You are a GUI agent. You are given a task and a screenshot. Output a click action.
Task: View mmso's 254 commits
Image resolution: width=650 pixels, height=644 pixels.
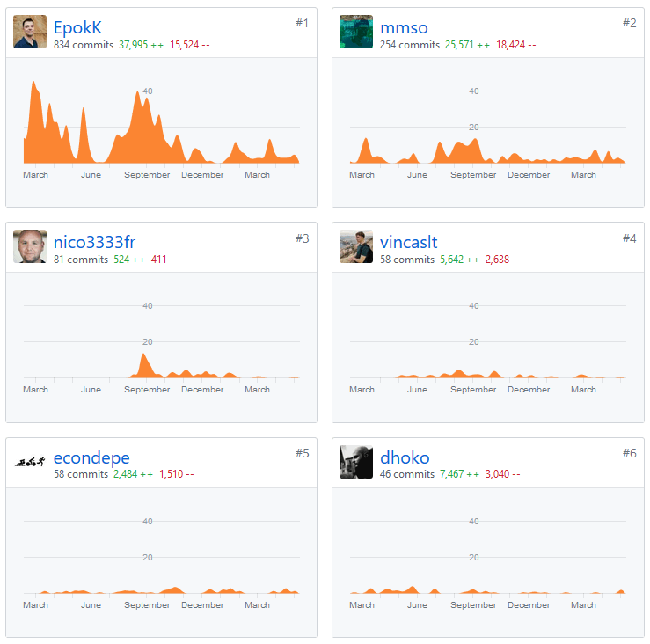410,45
